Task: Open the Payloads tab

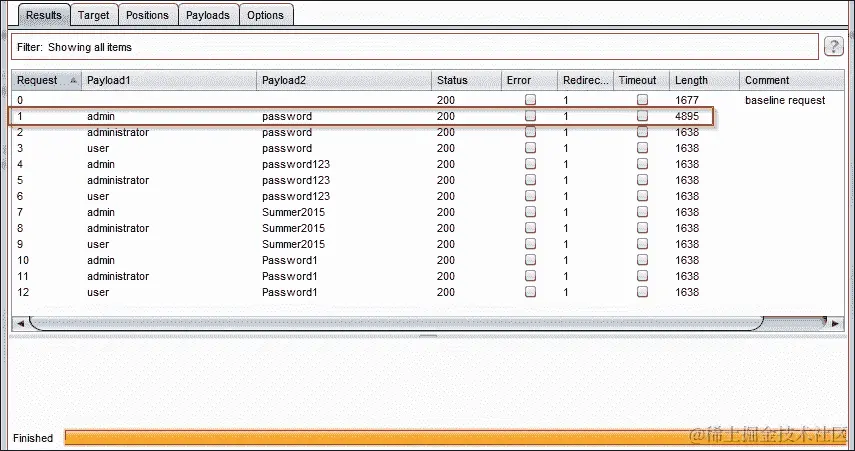Action: coord(208,15)
